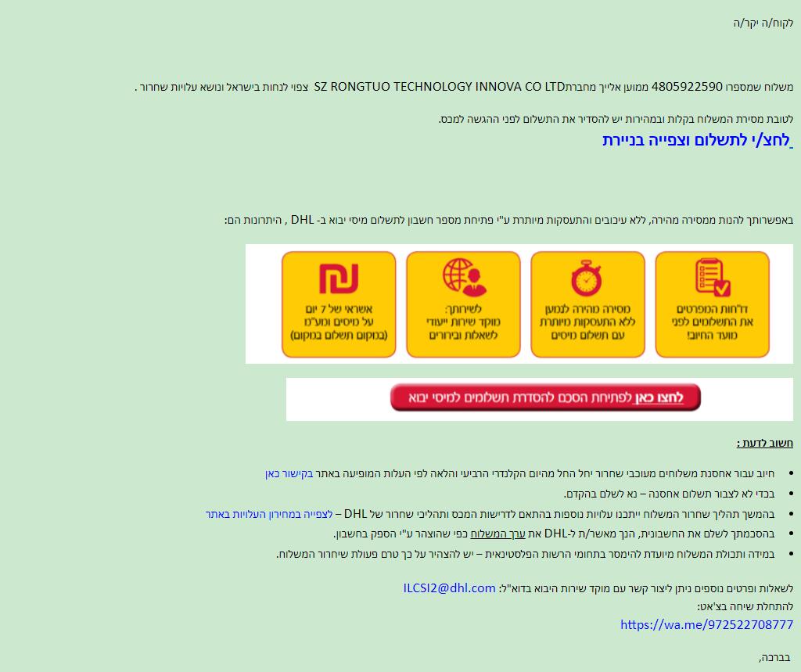Open the ILCSI2@dhl.com email link

click(x=450, y=588)
